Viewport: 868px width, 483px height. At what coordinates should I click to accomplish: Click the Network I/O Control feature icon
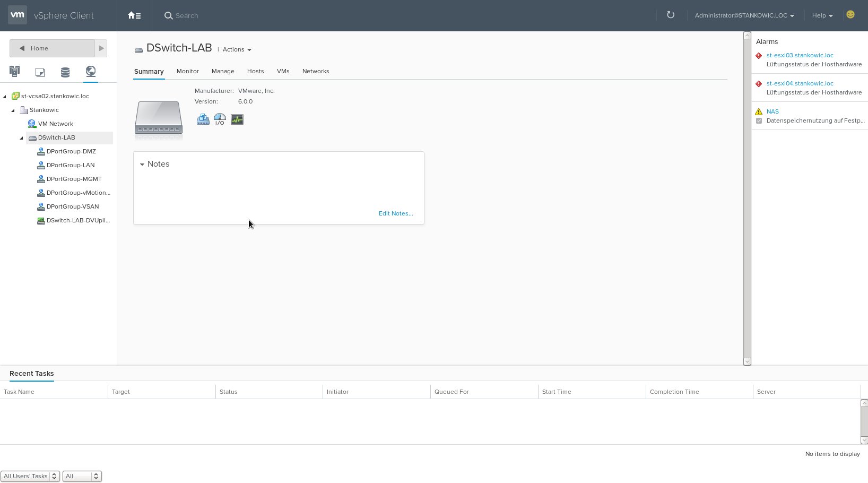click(x=220, y=119)
